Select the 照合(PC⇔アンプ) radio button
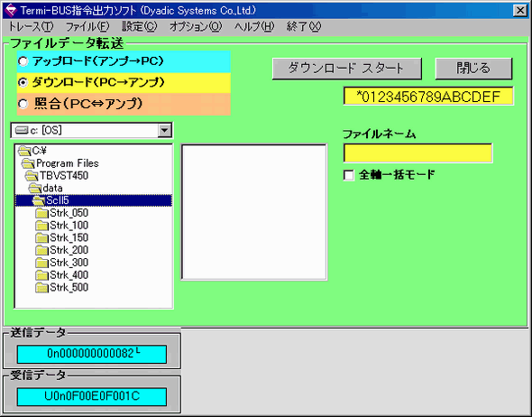 click(23, 104)
